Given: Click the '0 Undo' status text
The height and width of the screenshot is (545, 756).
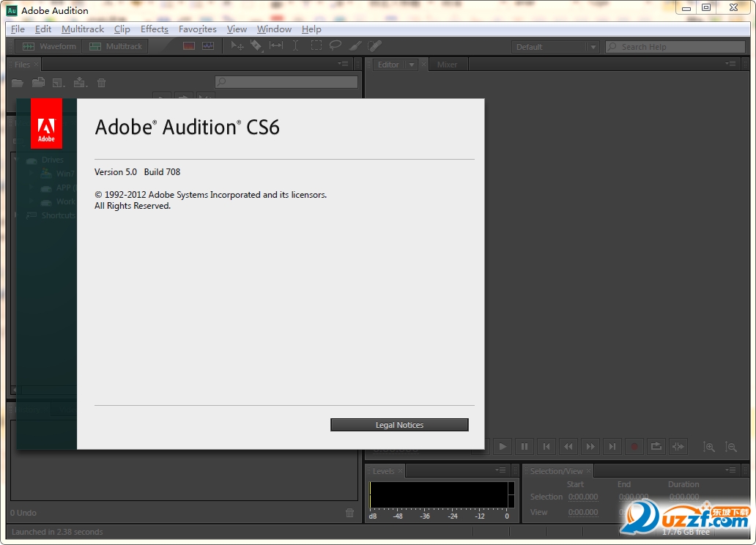Looking at the screenshot, I should point(23,513).
